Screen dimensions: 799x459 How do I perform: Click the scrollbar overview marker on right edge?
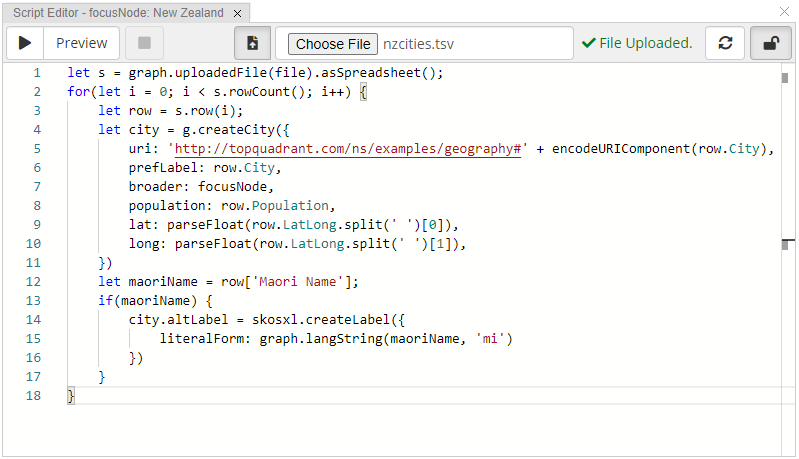pyautogui.click(x=789, y=243)
